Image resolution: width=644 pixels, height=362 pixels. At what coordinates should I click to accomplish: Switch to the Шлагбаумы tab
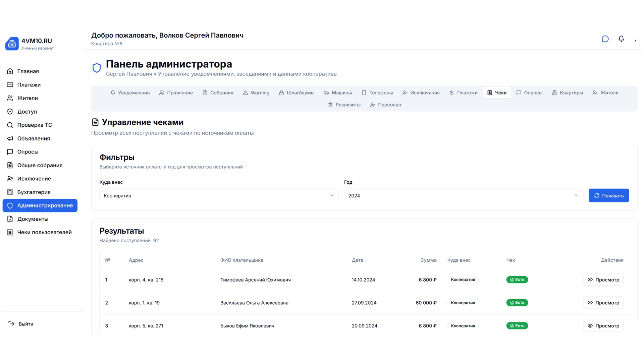pyautogui.click(x=297, y=93)
